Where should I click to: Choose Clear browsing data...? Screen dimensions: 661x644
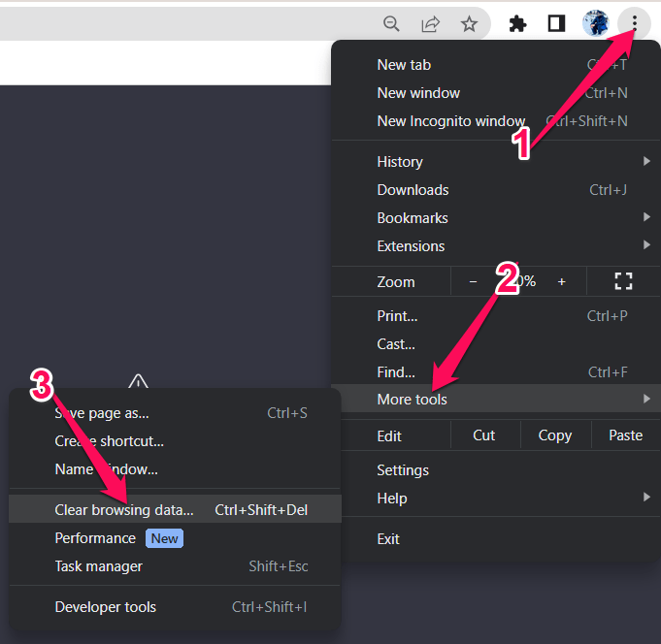click(x=175, y=509)
